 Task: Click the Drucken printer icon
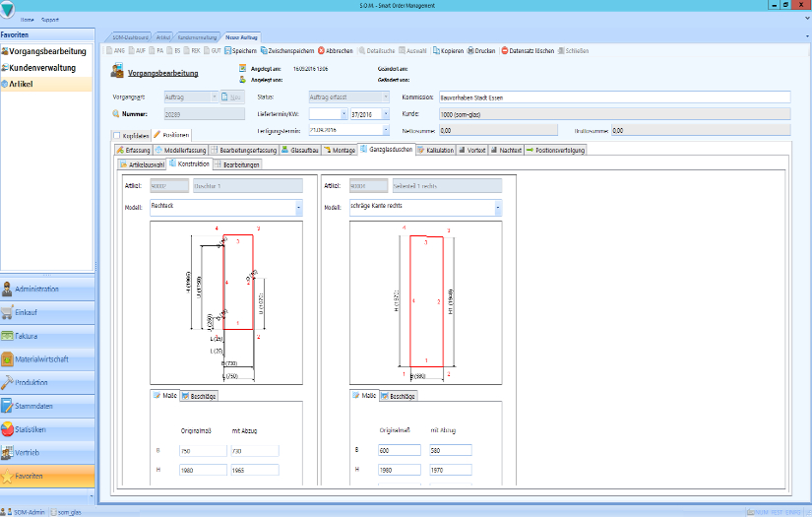tap(469, 50)
